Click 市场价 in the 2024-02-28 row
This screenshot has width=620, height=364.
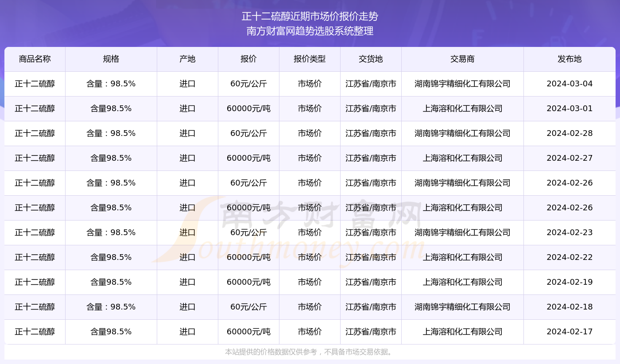pos(310,133)
